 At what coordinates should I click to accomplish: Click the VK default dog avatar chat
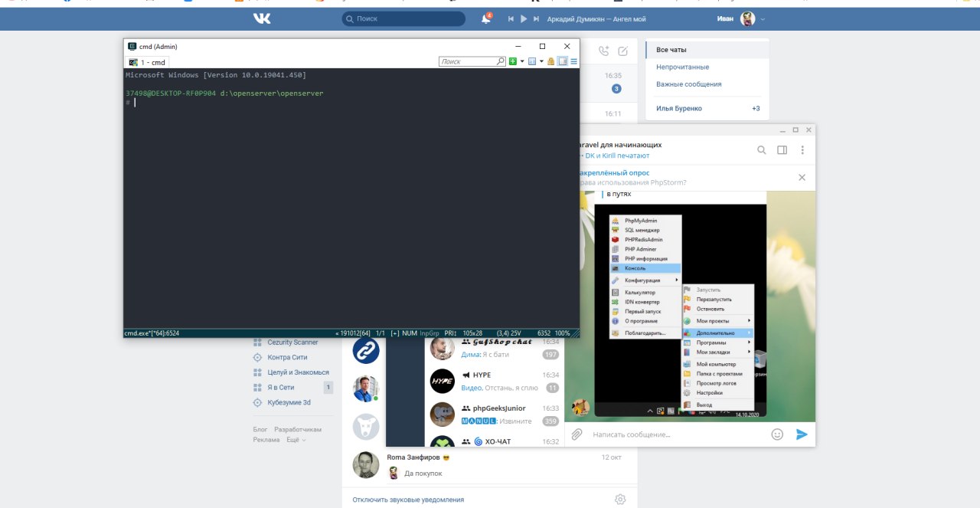(x=366, y=427)
